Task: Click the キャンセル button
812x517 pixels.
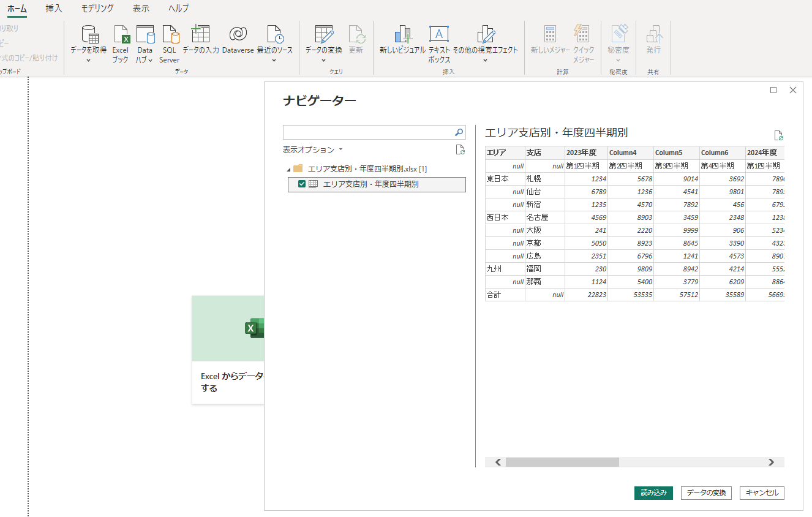Action: pos(761,492)
